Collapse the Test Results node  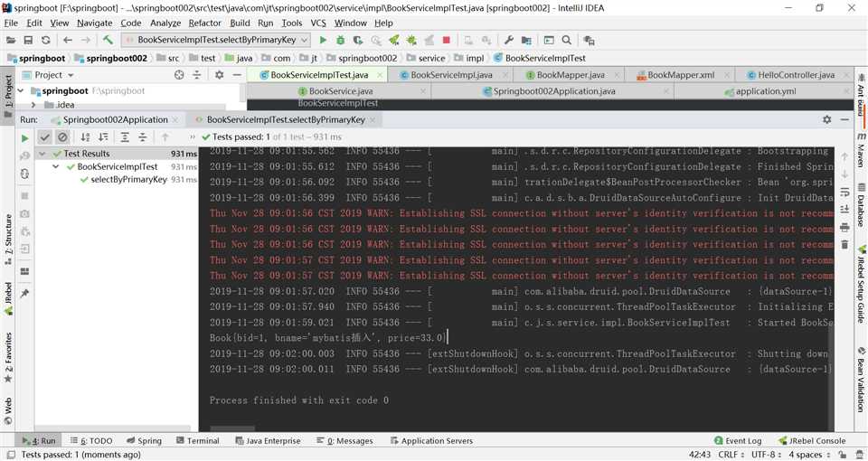click(42, 154)
